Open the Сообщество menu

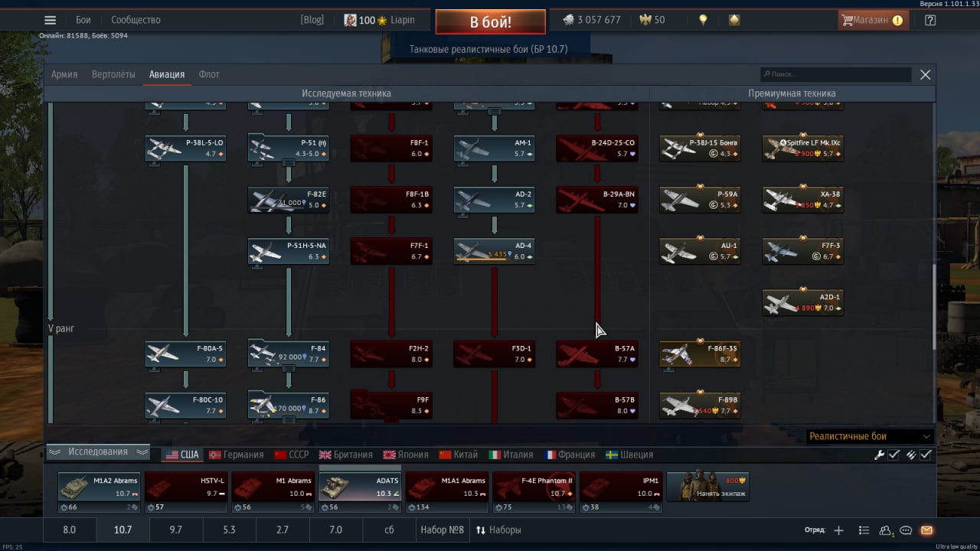point(136,20)
